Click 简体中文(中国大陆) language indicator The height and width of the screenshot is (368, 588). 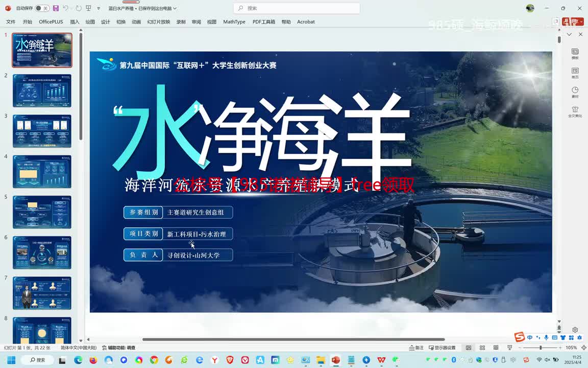click(x=79, y=348)
